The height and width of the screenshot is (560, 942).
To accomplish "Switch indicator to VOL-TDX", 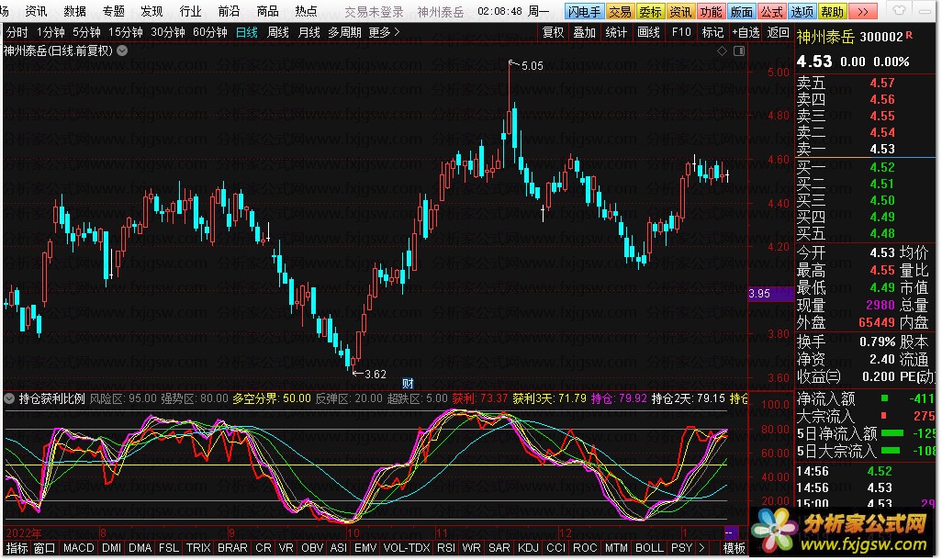I will (407, 548).
